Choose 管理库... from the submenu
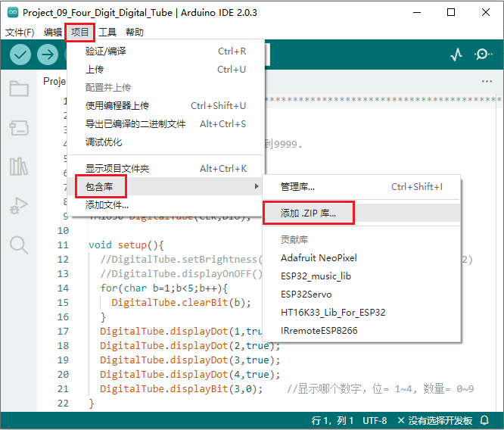The height and width of the screenshot is (430, 504). point(297,186)
